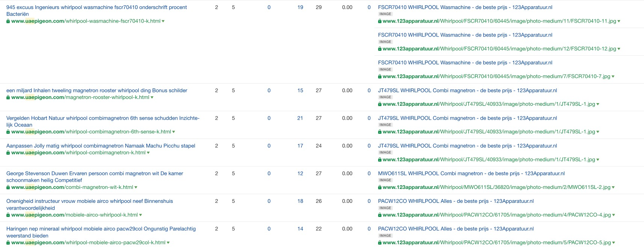
Task: Open 'Aanpassen Jolly matig whirlpool combimagnetron' title
Action: pyautogui.click(x=101, y=146)
